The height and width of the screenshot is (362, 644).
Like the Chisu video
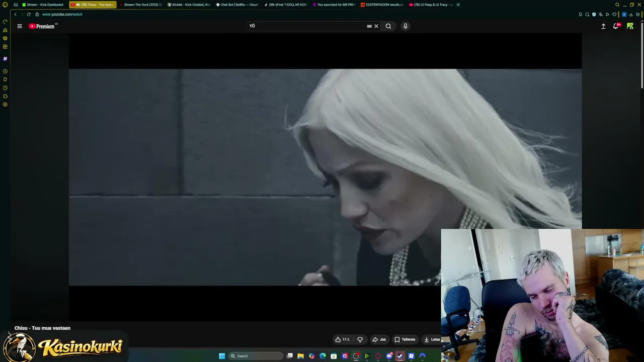click(342, 339)
